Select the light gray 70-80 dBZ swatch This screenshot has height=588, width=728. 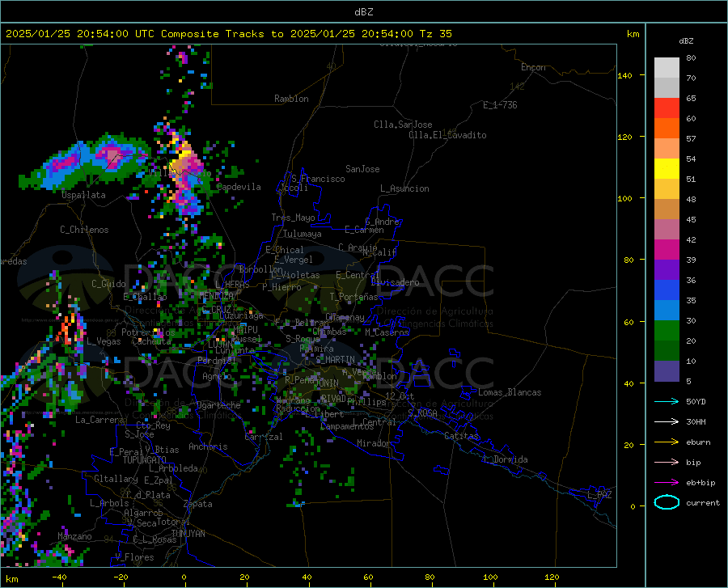[x=667, y=68]
